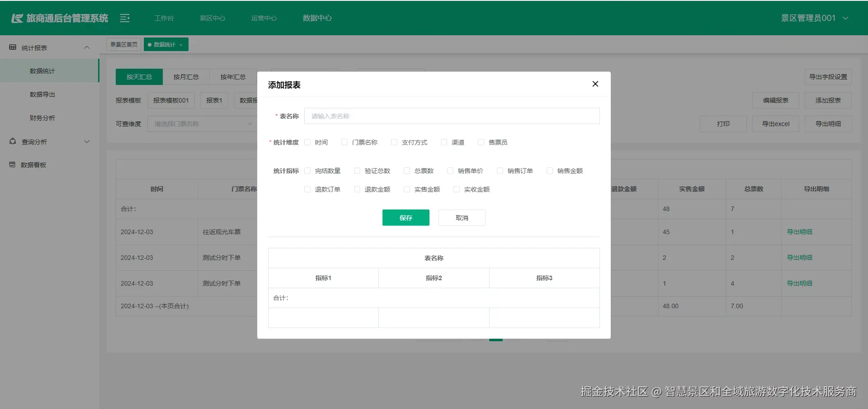Click the 旅商通 logo icon
Image resolution: width=868 pixels, height=409 pixels.
(17, 18)
